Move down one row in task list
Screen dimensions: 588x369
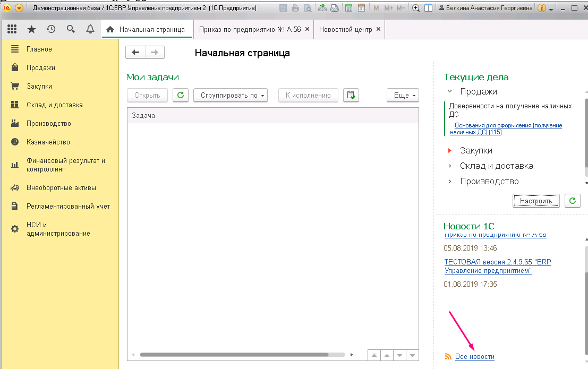[x=399, y=355]
